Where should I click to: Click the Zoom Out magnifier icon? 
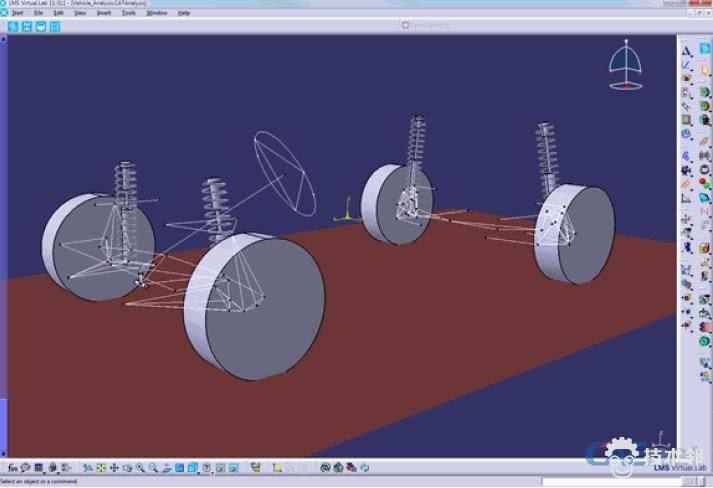pyautogui.click(x=152, y=468)
